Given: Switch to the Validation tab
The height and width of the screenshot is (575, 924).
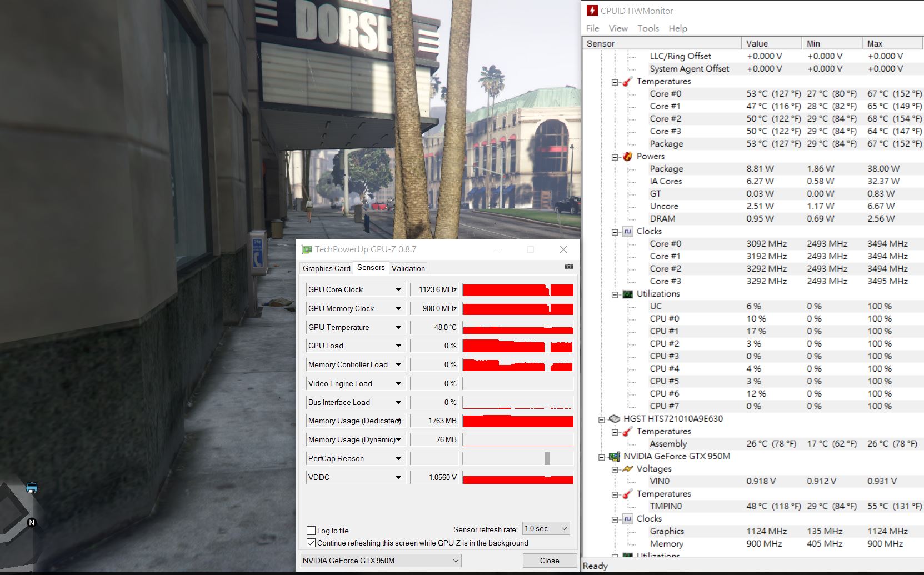Looking at the screenshot, I should tap(408, 268).
